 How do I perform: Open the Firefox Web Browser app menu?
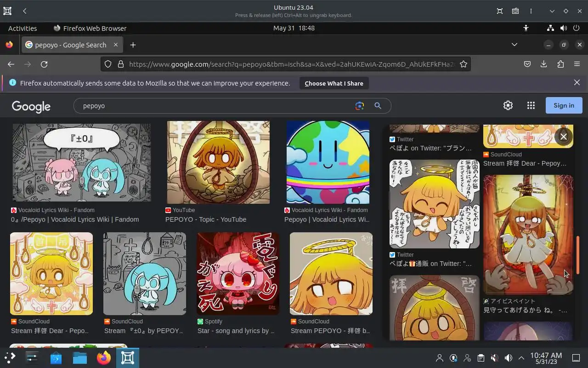point(90,28)
